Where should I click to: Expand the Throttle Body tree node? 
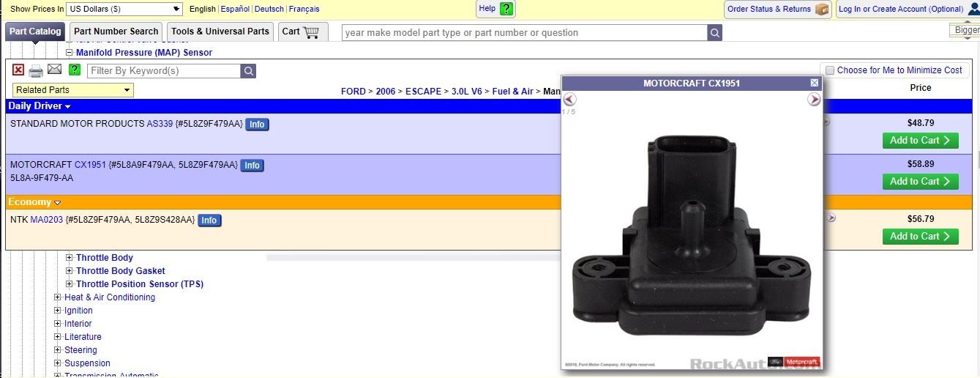pyautogui.click(x=70, y=258)
